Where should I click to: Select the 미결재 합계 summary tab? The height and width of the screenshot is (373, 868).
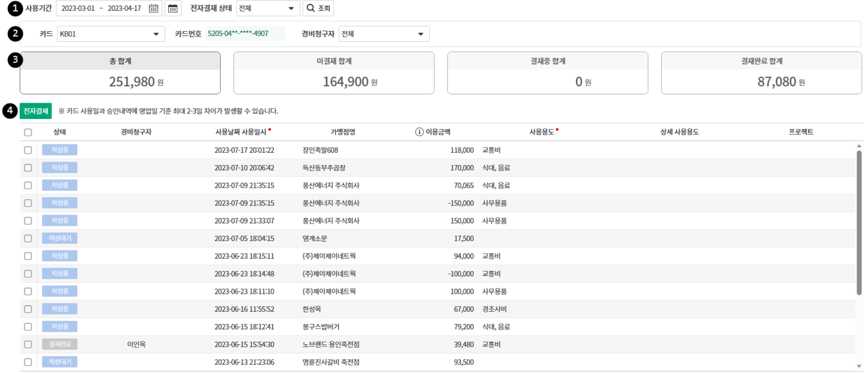334,73
